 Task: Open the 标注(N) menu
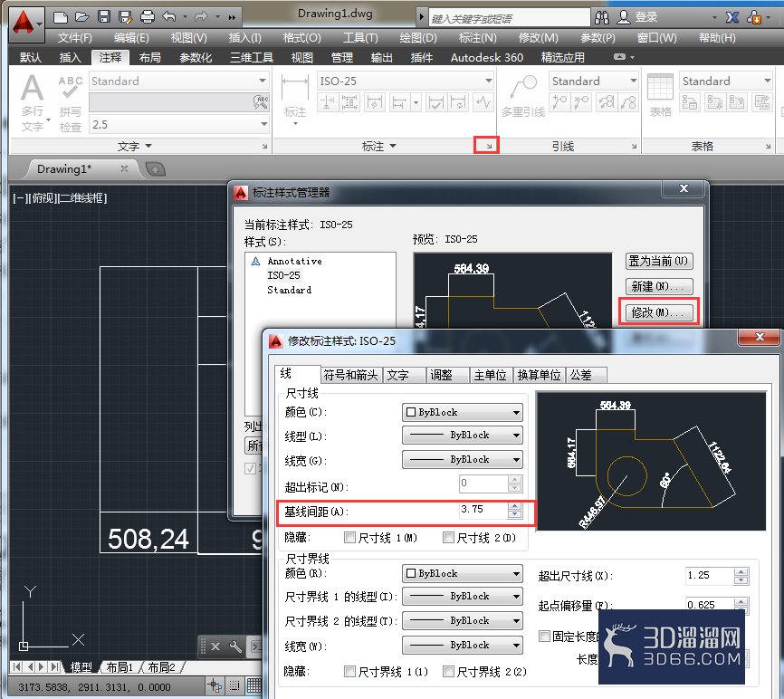point(478,38)
